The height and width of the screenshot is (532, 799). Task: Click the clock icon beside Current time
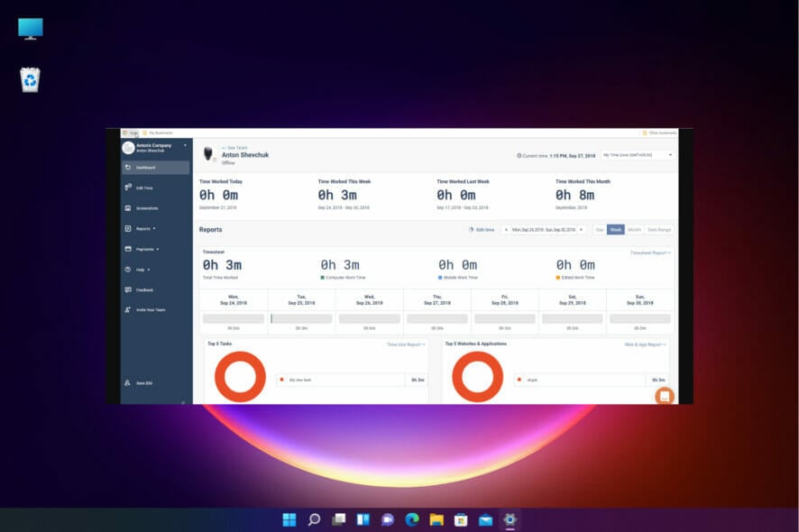[x=519, y=155]
